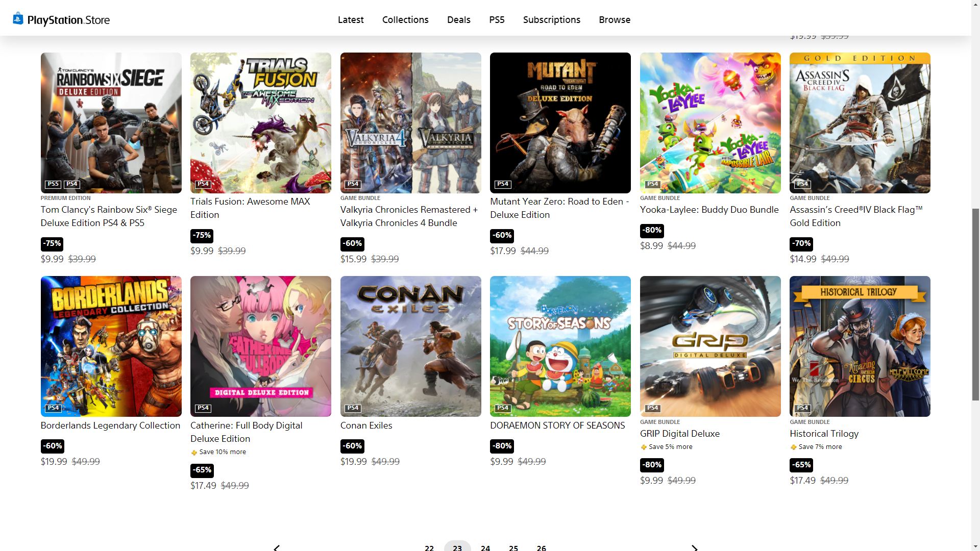The width and height of the screenshot is (980, 551).
Task: Click the vertical page scrollbar thumb
Action: tap(975, 304)
